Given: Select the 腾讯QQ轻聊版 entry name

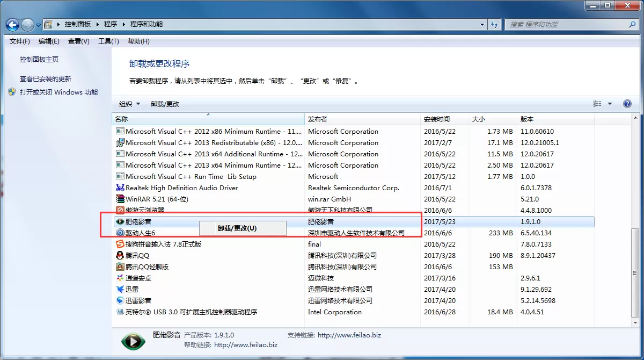Looking at the screenshot, I should pyautogui.click(x=147, y=267).
